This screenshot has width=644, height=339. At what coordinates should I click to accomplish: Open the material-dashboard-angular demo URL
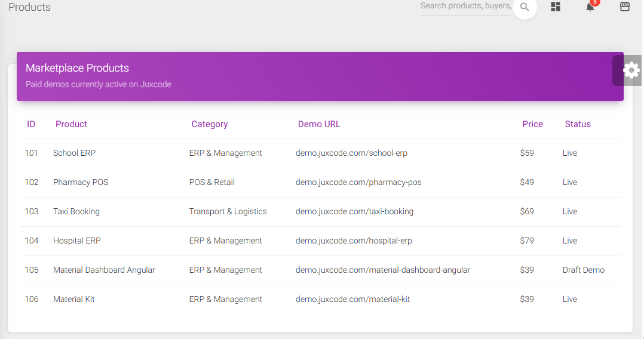[x=383, y=270]
